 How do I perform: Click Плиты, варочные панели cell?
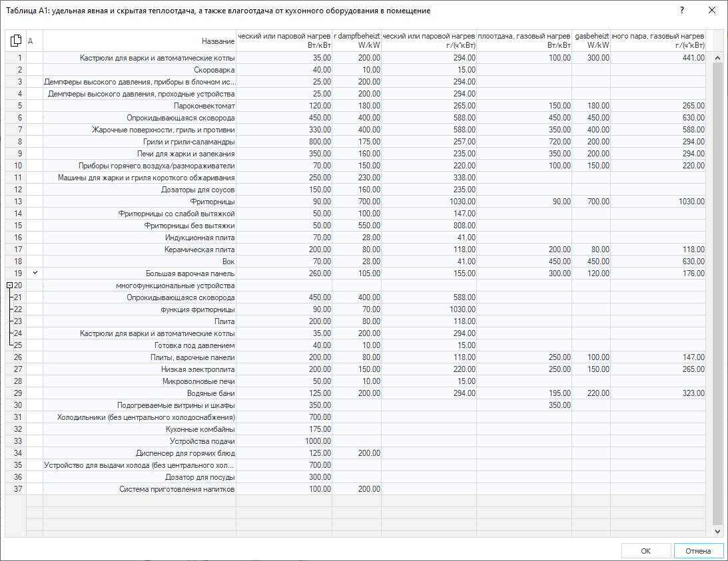[139, 357]
